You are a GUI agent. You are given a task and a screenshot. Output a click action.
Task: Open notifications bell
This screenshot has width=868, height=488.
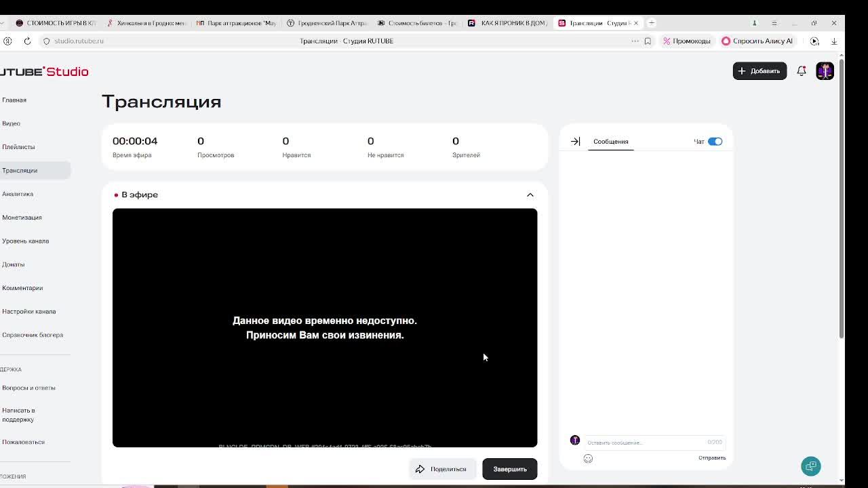[802, 71]
